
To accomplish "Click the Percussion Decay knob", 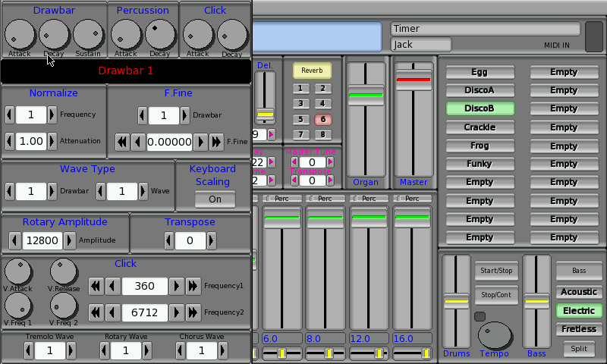I will click(160, 35).
